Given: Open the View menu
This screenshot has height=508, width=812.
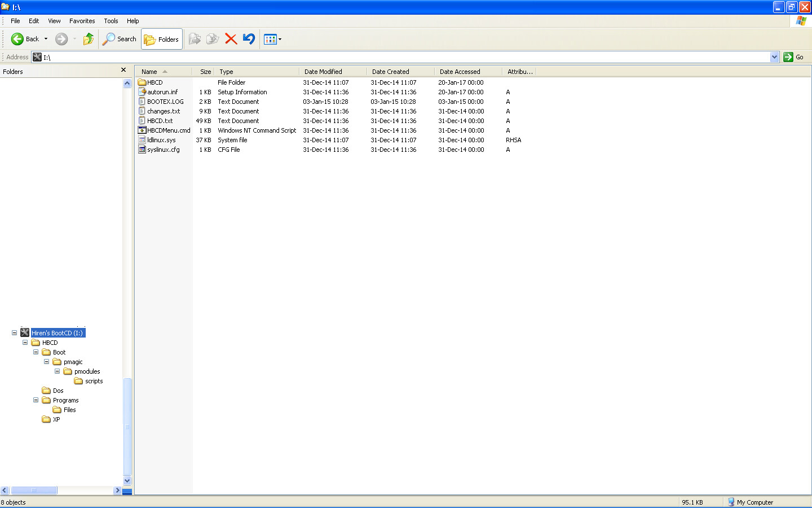Looking at the screenshot, I should (54, 21).
